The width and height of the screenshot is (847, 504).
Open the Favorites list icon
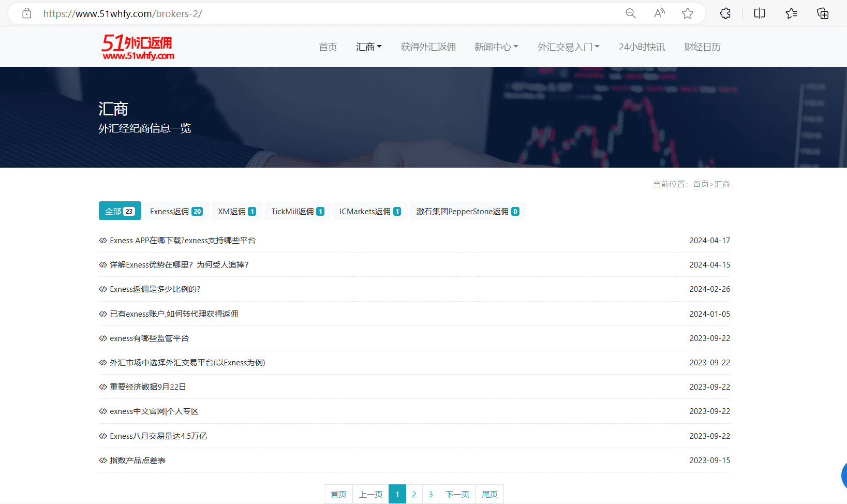pos(791,13)
